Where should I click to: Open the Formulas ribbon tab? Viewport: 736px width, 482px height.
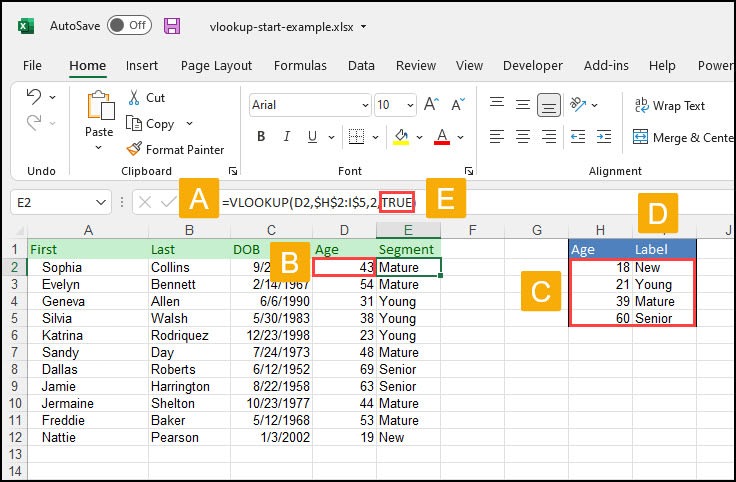301,66
